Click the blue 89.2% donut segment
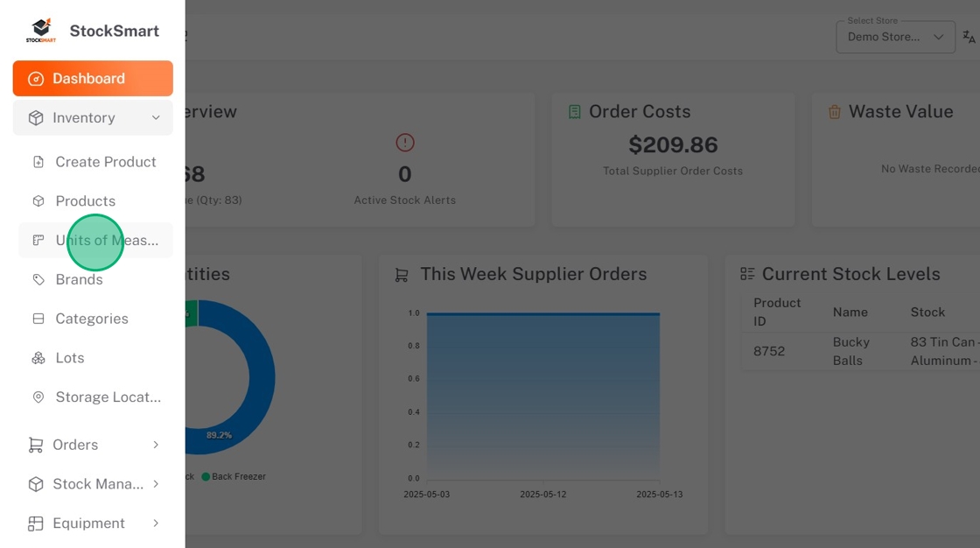This screenshot has height=548, width=980. 262,377
